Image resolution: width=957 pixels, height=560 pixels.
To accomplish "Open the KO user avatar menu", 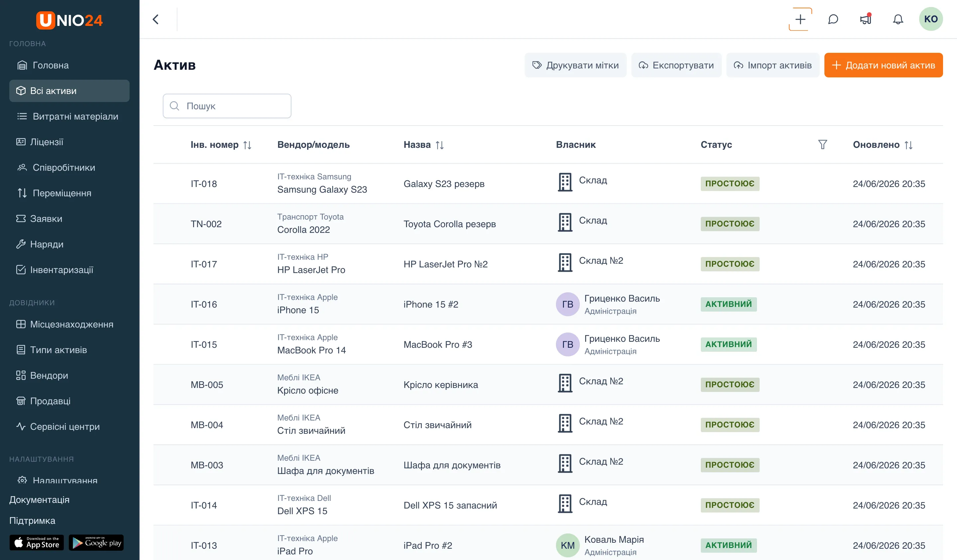I will (930, 19).
